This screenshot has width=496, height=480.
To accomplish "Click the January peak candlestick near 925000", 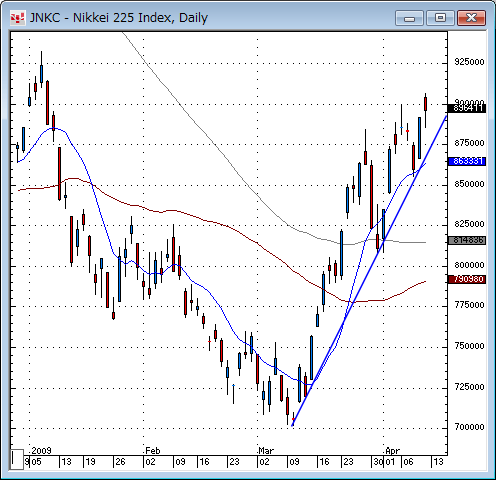I will click(41, 74).
